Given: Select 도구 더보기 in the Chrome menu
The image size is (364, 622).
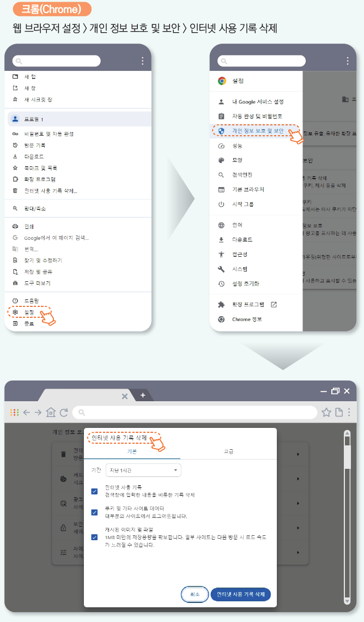Looking at the screenshot, I should pos(37,283).
